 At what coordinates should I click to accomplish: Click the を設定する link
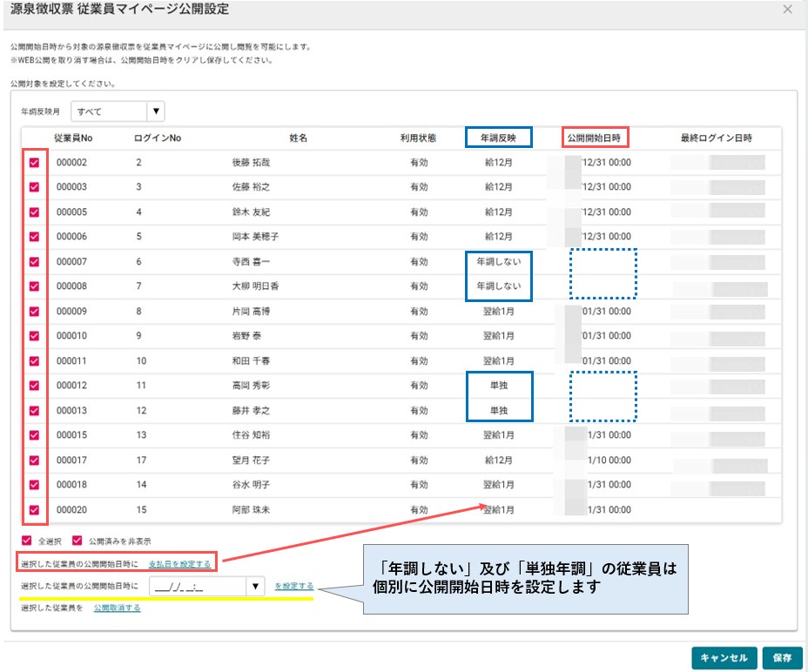pyautogui.click(x=293, y=587)
